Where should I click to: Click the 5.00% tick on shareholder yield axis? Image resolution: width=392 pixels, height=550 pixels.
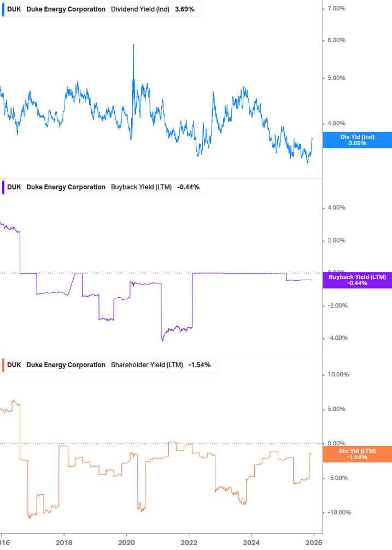pyautogui.click(x=336, y=409)
